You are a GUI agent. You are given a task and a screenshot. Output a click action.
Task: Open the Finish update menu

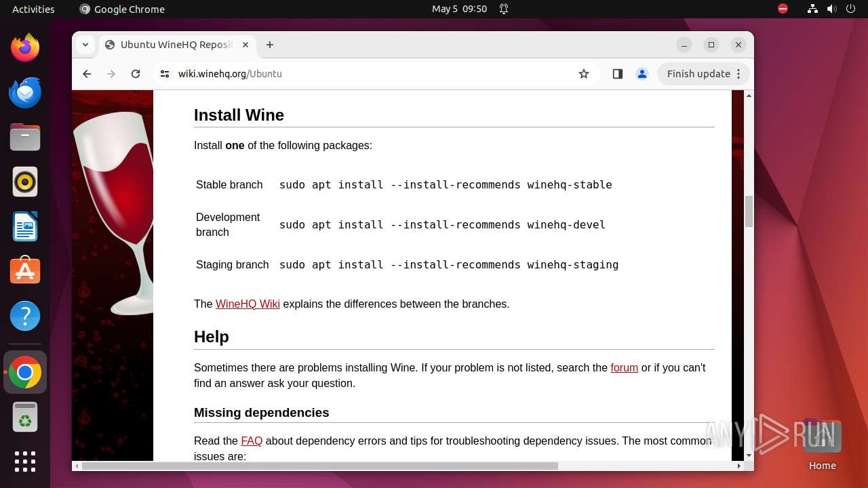pos(704,74)
